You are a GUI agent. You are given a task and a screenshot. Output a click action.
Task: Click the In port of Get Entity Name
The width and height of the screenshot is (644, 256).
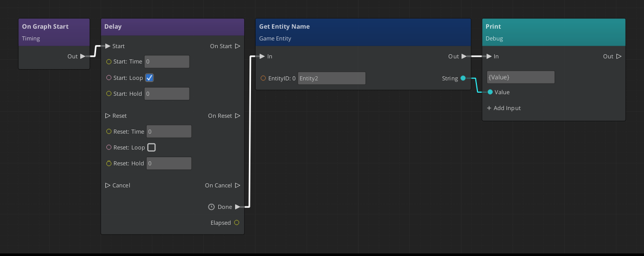pos(262,56)
